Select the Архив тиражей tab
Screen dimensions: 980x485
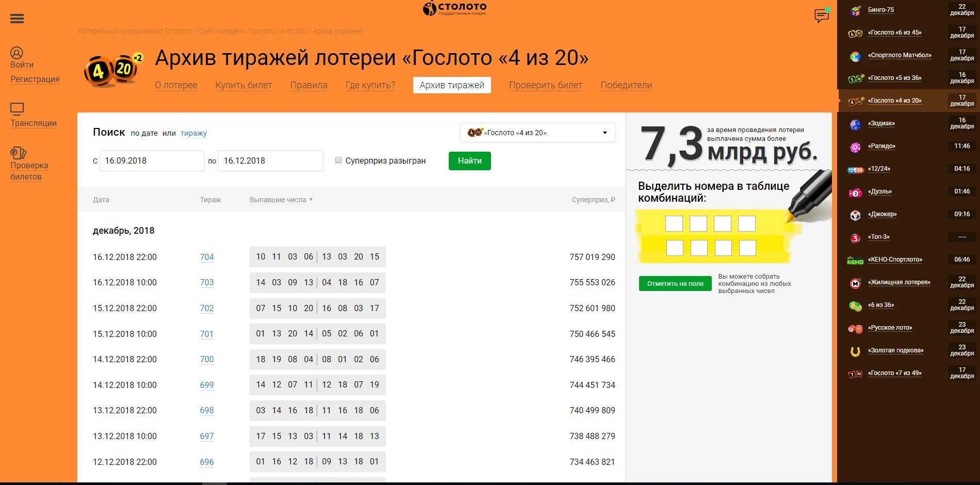[x=452, y=85]
